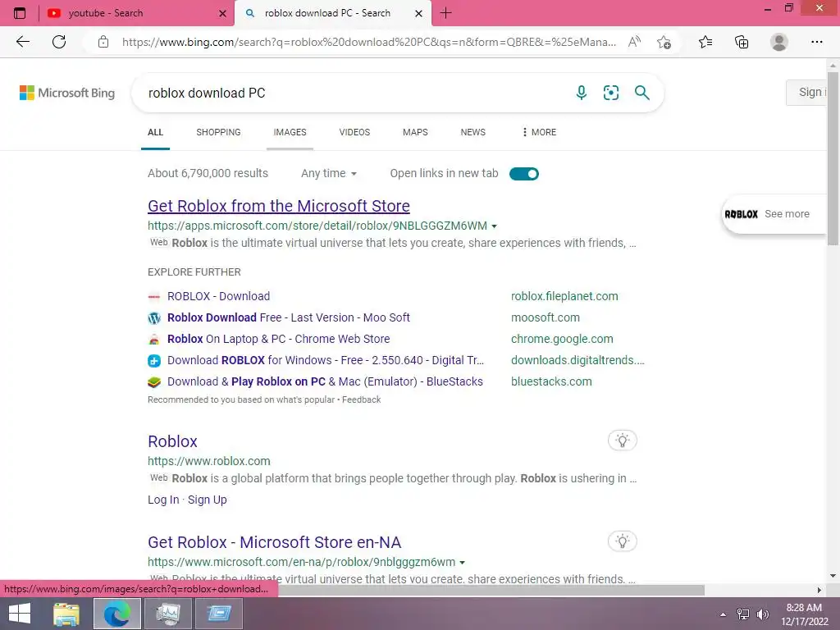Close the roblox download PC tab
The width and height of the screenshot is (840, 630).
[x=419, y=13]
